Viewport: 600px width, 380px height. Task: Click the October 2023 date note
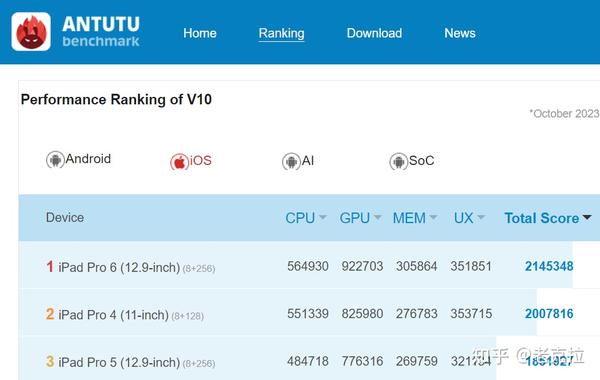pyautogui.click(x=564, y=114)
